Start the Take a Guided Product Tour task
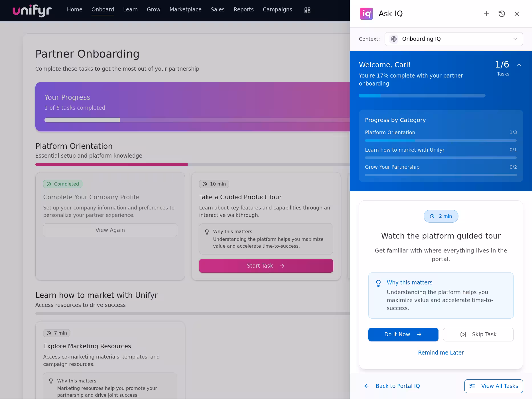532x399 pixels. coord(266,266)
